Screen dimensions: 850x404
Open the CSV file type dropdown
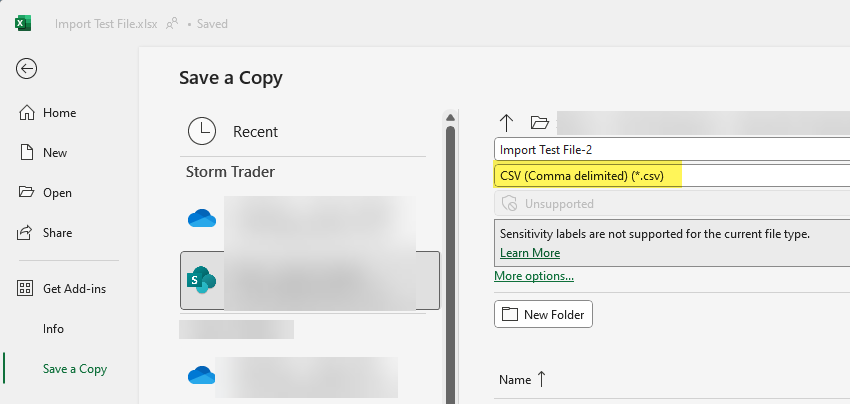670,176
